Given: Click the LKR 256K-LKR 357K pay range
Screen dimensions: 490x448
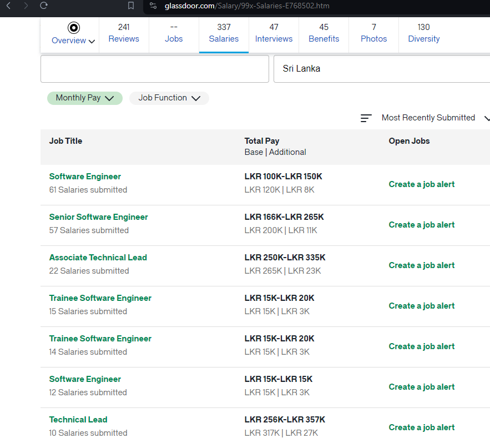Looking at the screenshot, I should point(285,420).
